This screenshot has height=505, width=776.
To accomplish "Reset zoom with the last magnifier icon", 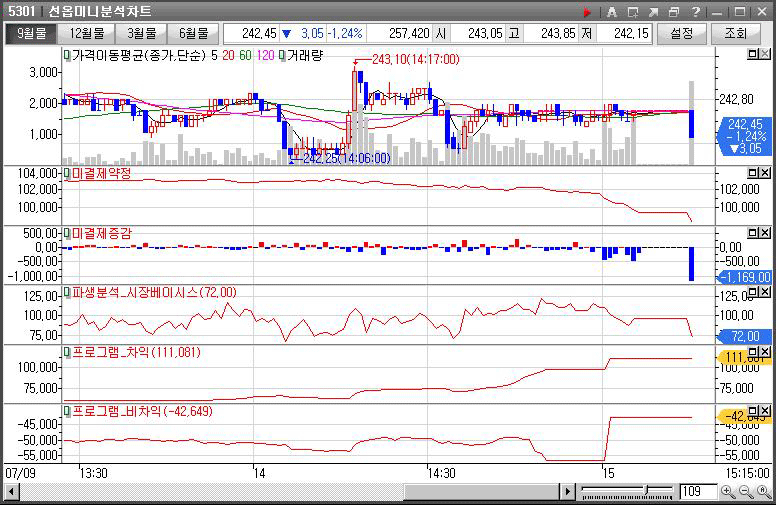I will click(762, 492).
